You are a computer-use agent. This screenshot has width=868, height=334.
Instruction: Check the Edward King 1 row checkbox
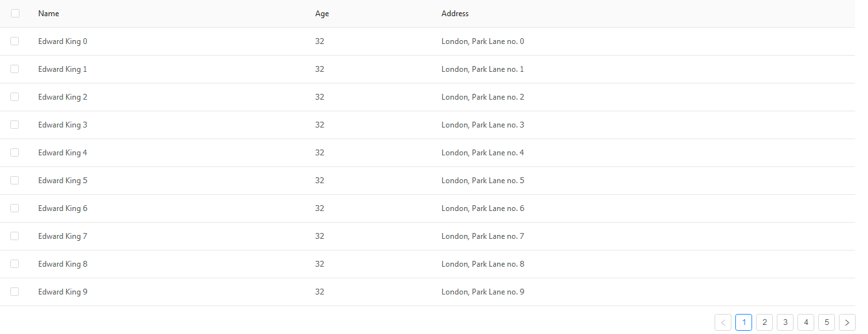15,69
